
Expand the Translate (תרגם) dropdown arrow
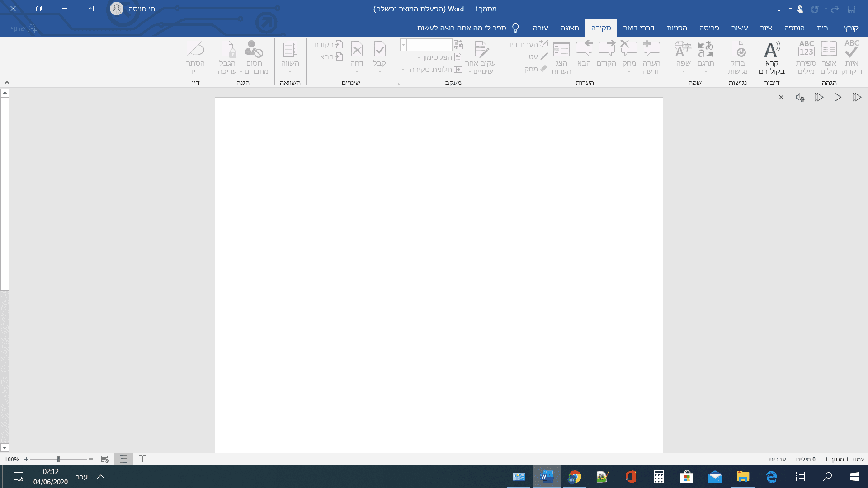[x=706, y=72]
